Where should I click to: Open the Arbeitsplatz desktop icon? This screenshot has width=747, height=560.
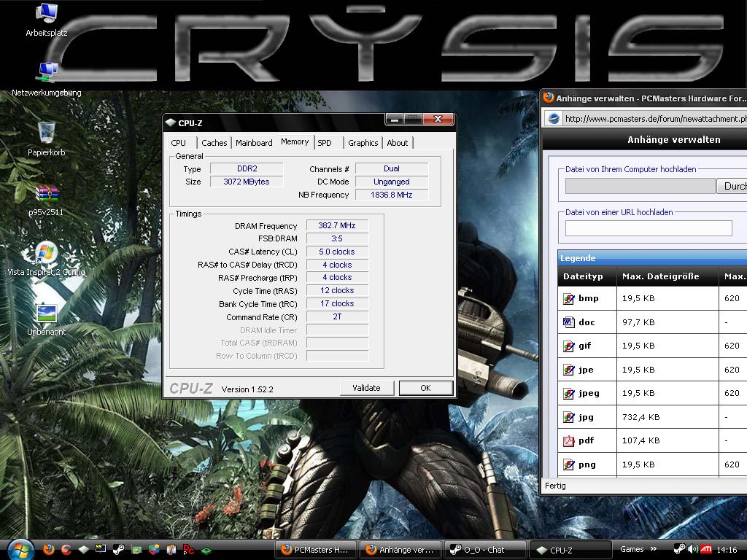(47, 13)
